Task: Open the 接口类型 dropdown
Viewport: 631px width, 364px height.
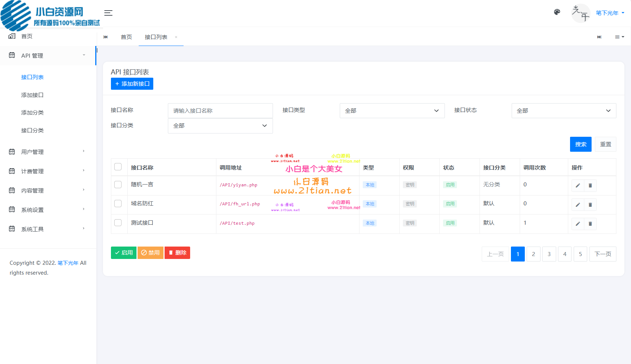Action: [392, 111]
